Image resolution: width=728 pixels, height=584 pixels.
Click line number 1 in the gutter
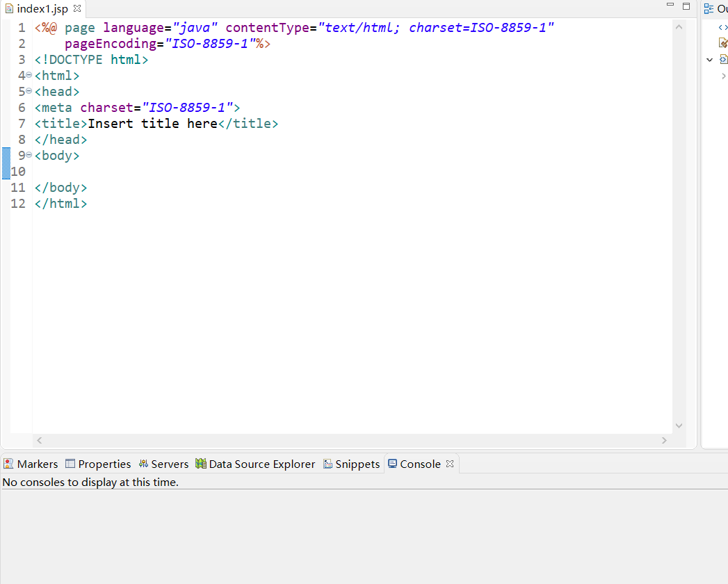(22, 28)
